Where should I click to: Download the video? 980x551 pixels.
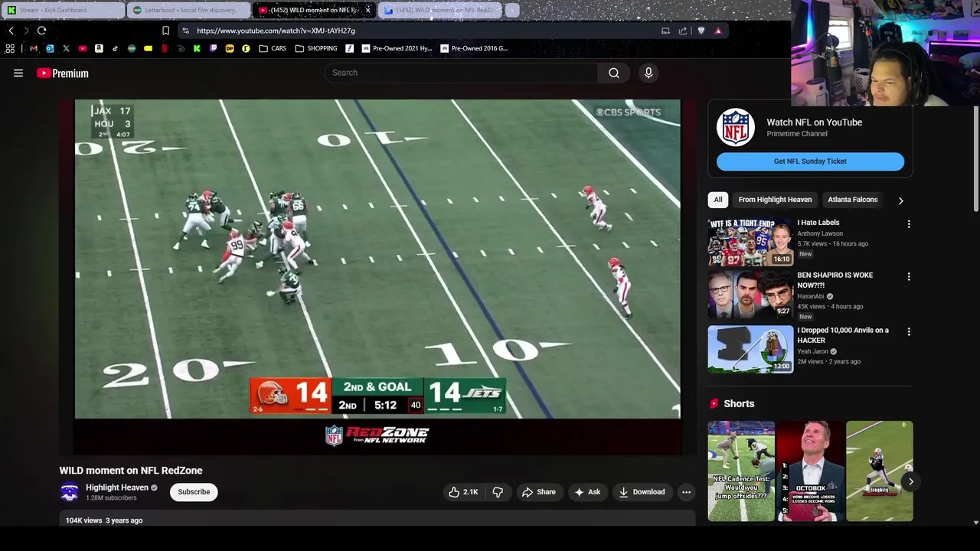[642, 492]
